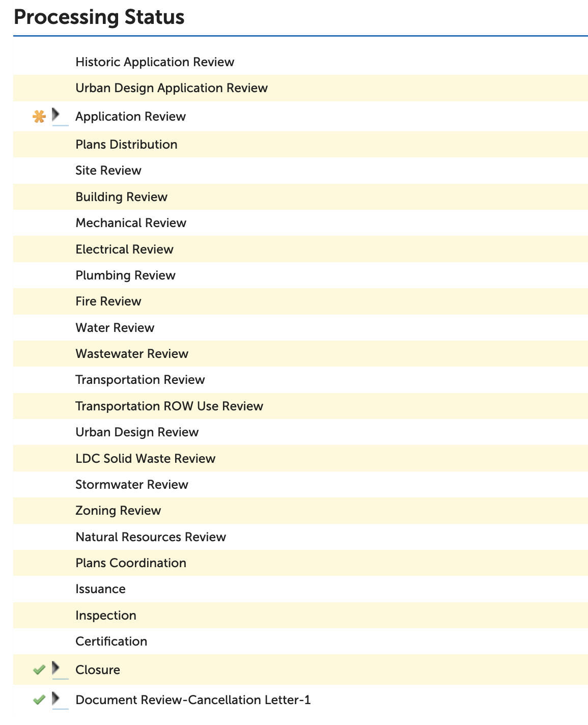This screenshot has width=588, height=725.
Task: Click the orange asterisk status icon beside Application Review
Action: (39, 117)
